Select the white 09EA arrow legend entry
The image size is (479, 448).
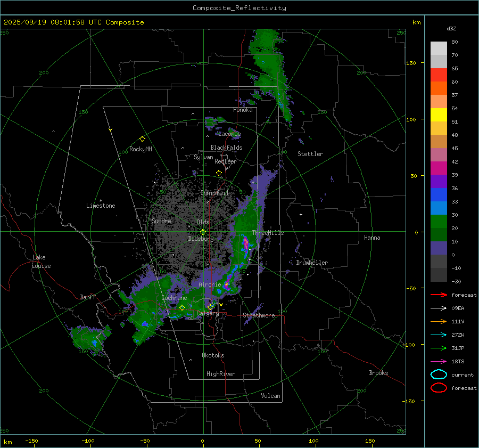pos(438,308)
